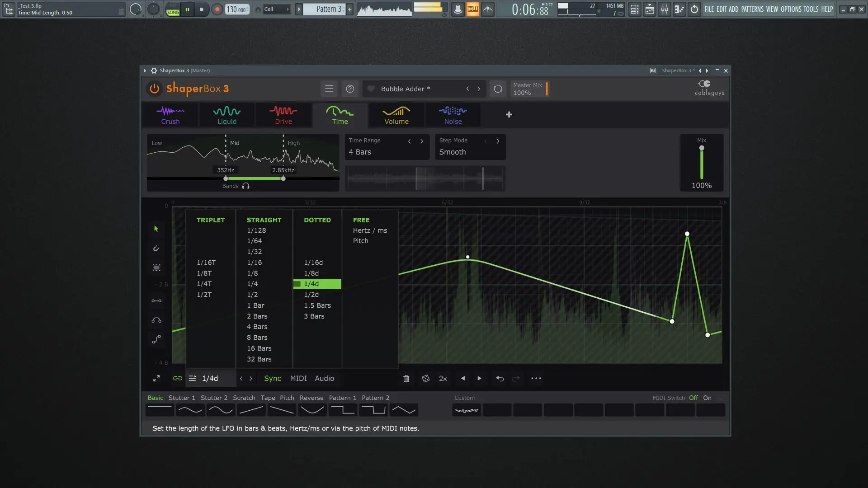Viewport: 868px width, 488px height.
Task: Step to the next preset arrow
Action: click(x=479, y=89)
